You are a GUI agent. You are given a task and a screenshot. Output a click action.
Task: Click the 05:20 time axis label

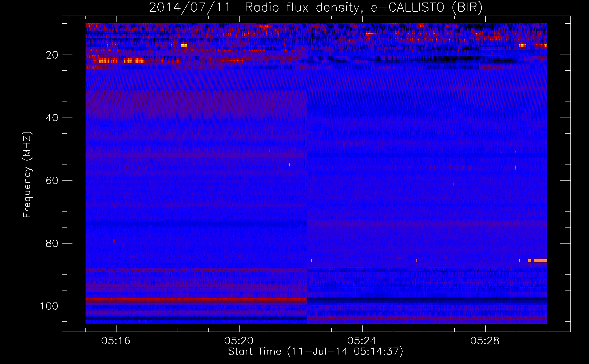[x=239, y=341]
